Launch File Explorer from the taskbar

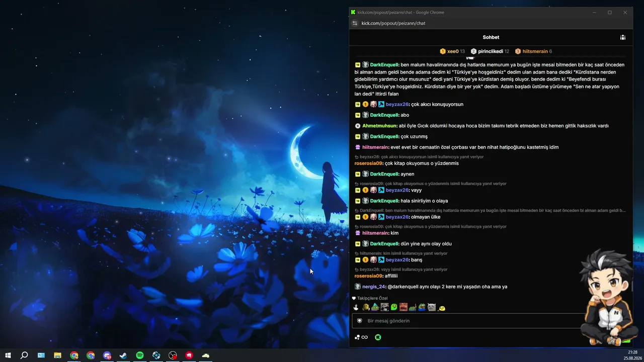point(57,355)
